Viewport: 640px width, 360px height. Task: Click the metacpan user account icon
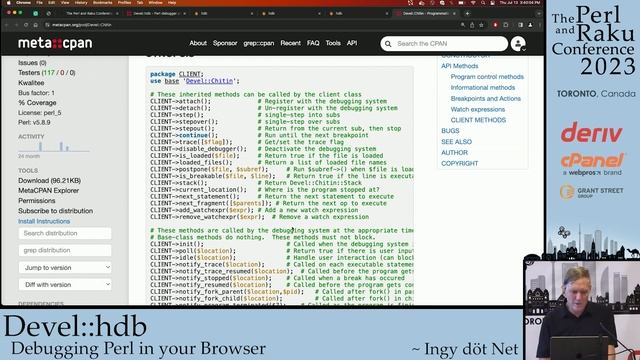(x=518, y=44)
